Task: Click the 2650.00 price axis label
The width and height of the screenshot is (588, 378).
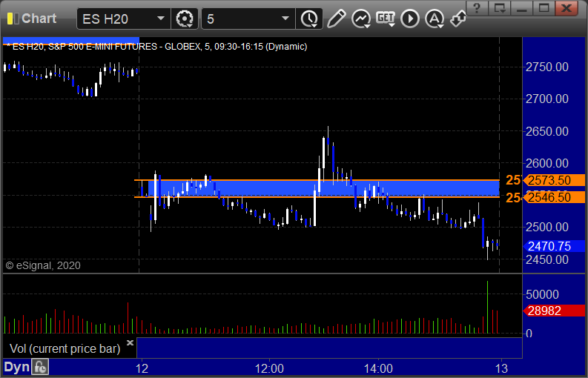Action: [x=547, y=132]
